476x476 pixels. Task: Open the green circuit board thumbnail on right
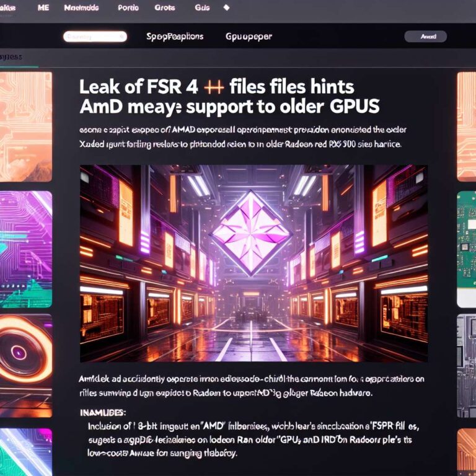466,249
